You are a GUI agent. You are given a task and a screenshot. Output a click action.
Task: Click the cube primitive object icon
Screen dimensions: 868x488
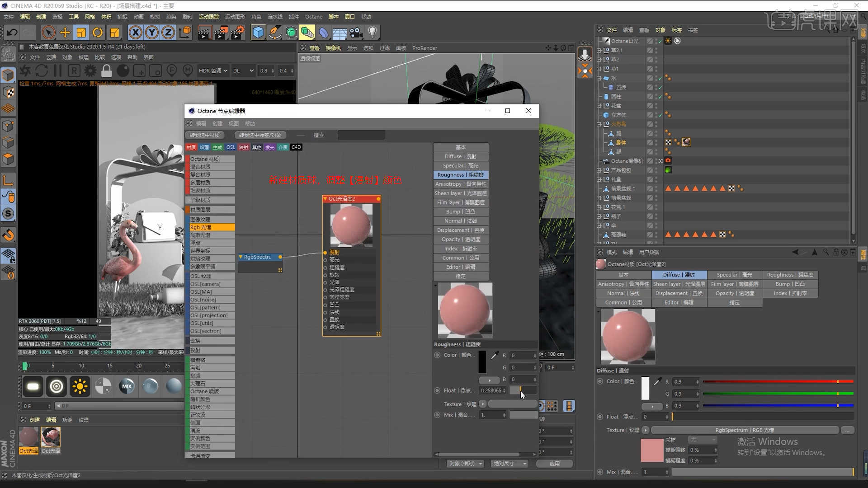[258, 33]
